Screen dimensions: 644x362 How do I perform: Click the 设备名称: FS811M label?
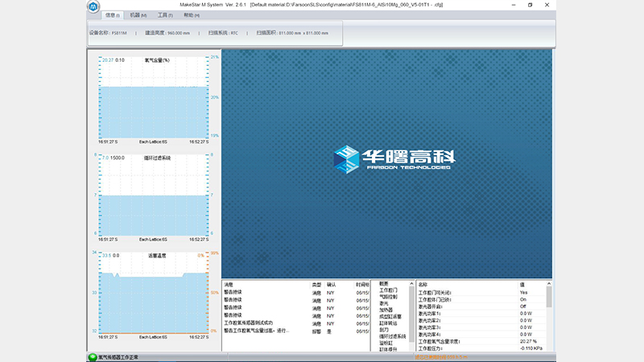[x=108, y=33]
